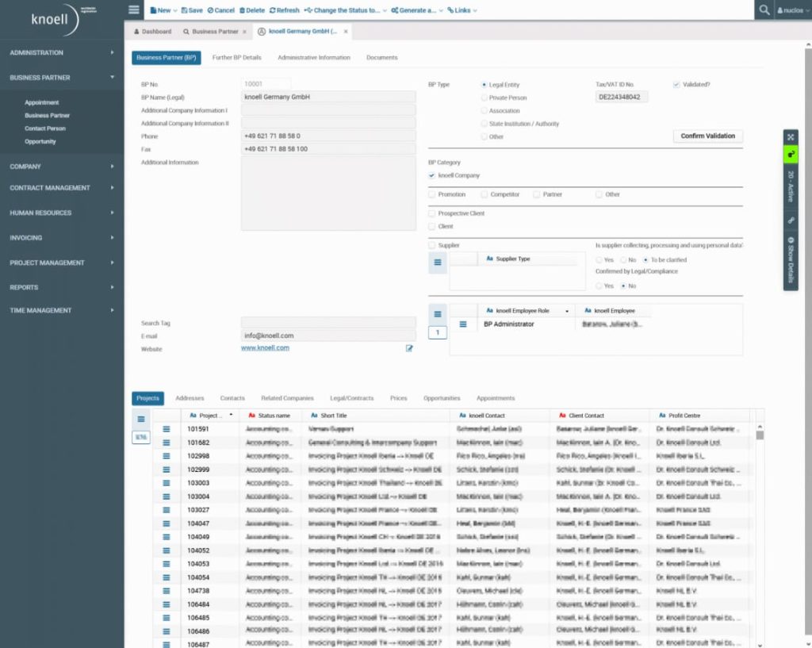The width and height of the screenshot is (812, 648).
Task: Open the Administrative Information tab
Action: (314, 57)
